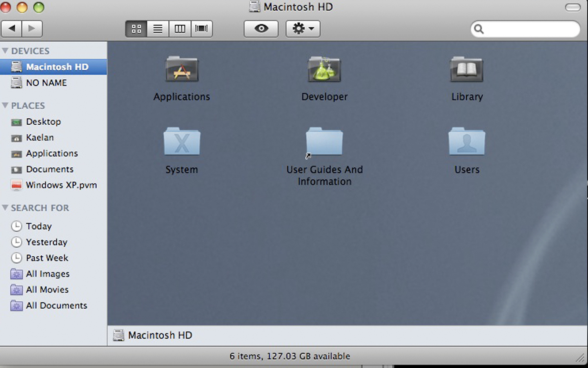588x368 pixels.
Task: Click the All Movies folder icon
Action: tap(16, 289)
